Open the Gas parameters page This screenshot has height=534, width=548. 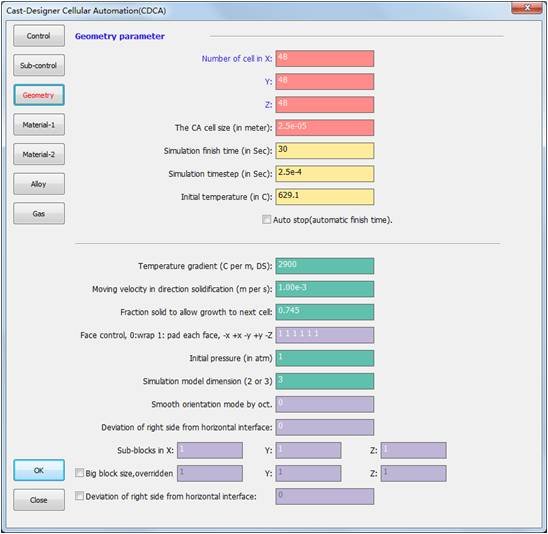[39, 213]
